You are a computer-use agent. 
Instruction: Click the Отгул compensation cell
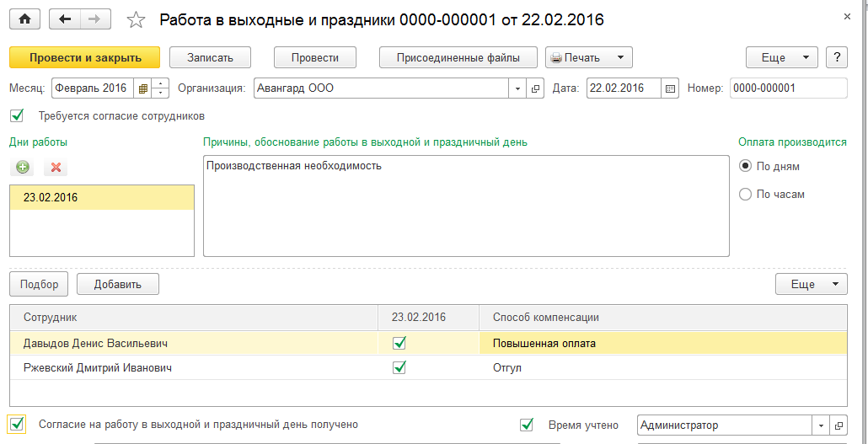pos(663,367)
